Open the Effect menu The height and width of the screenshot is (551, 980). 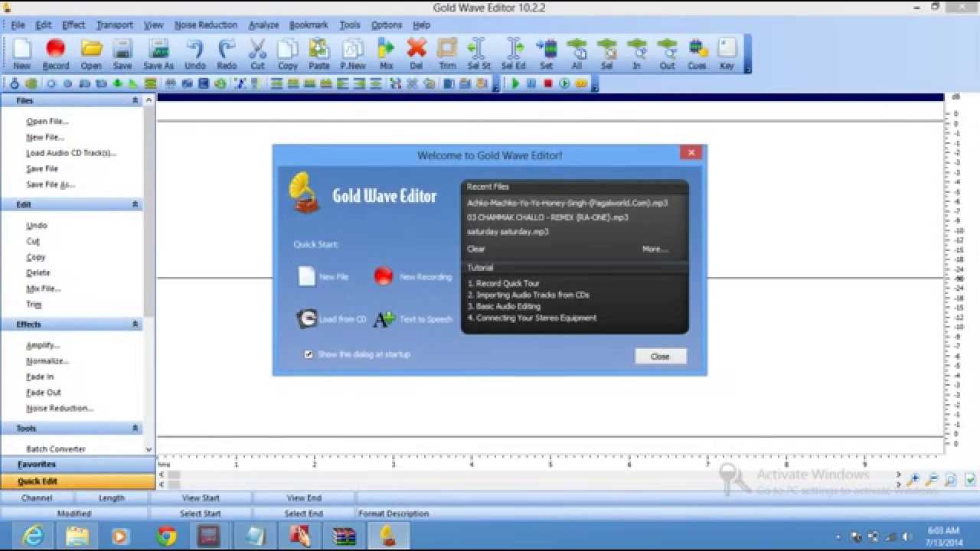73,25
